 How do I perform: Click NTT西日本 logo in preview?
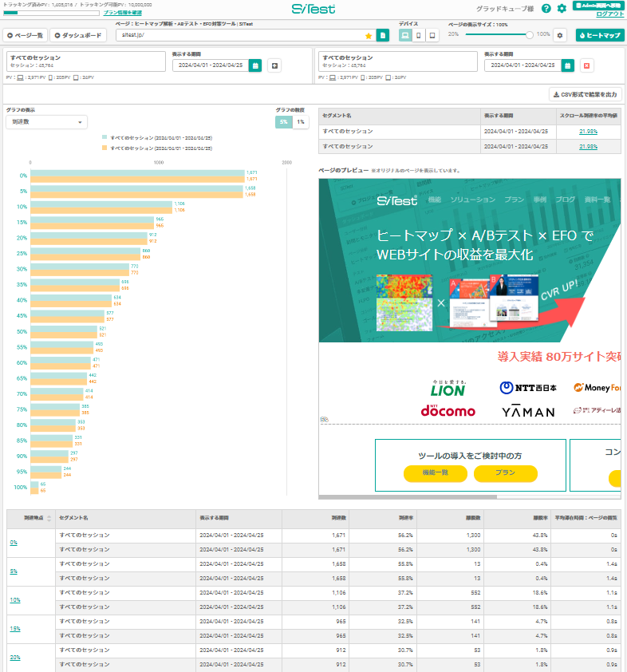[528, 388]
